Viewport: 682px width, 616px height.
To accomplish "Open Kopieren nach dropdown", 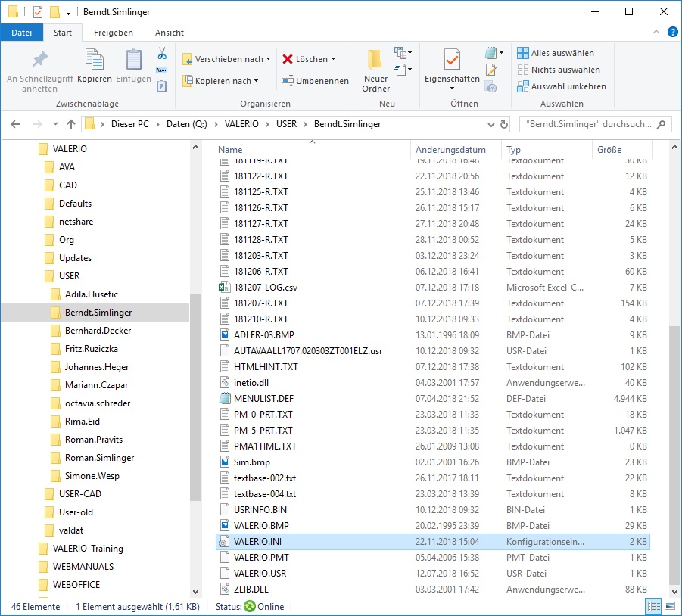I will coord(220,81).
